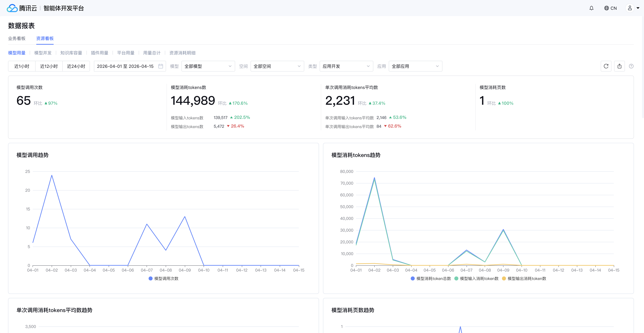Screen dimensions: 644x333
Task: Click the date range input field
Action: (125, 66)
